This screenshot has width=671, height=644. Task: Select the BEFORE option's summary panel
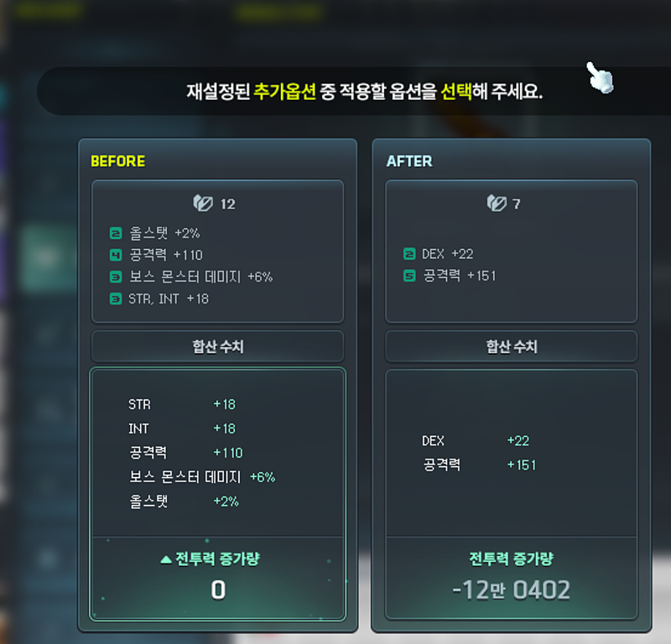[x=217, y=494]
